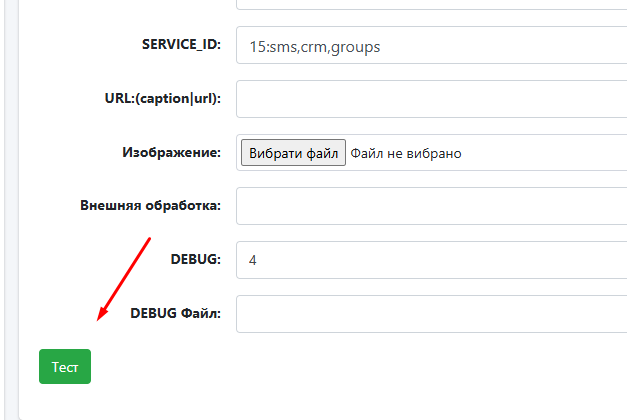Click the SERVICE_ID: field label
Screen dimensions: 627x420
pos(181,46)
